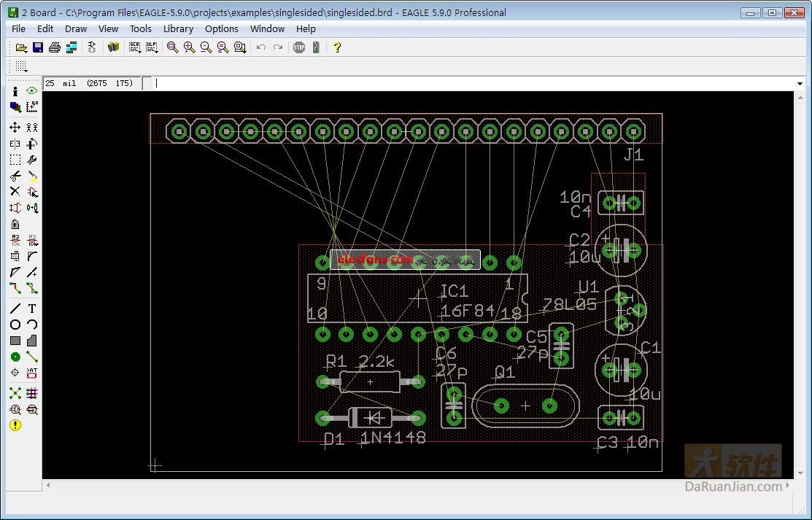Image resolution: width=812 pixels, height=520 pixels.
Task: Open the Display layers color settings
Action: click(15, 107)
